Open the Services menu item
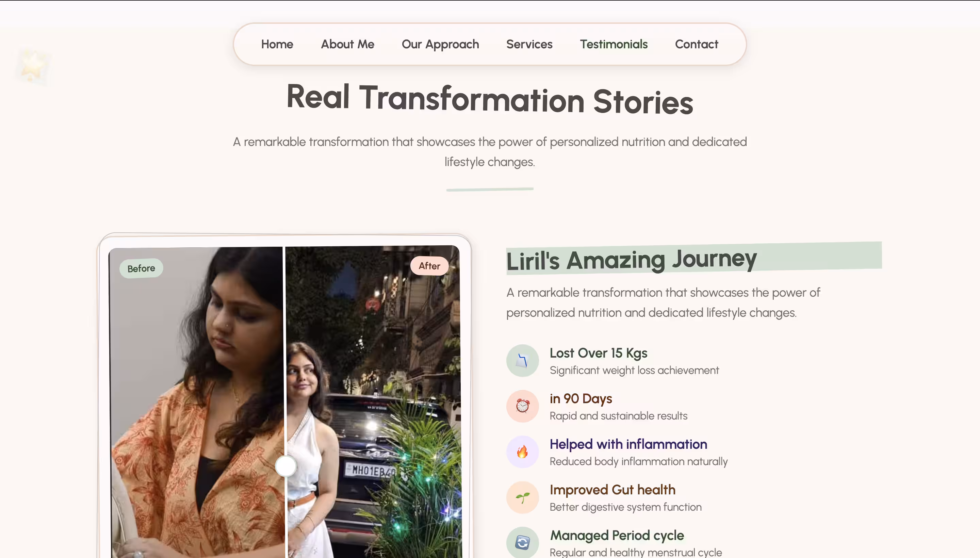Image resolution: width=980 pixels, height=558 pixels. tap(529, 44)
